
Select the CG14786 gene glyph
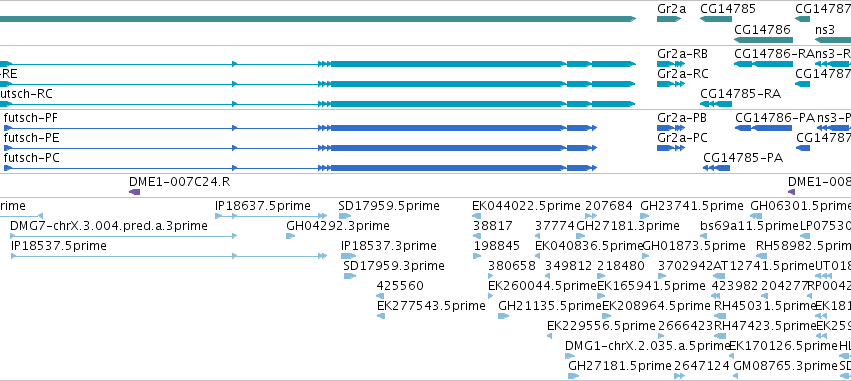[764, 40]
